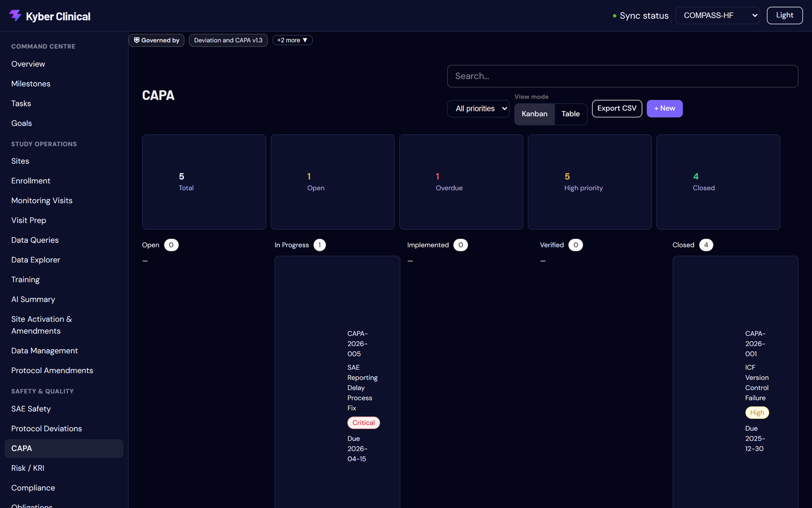Open the Deviation and CAPA v1.3 document
Viewport: 812px width, 508px height.
(228, 40)
